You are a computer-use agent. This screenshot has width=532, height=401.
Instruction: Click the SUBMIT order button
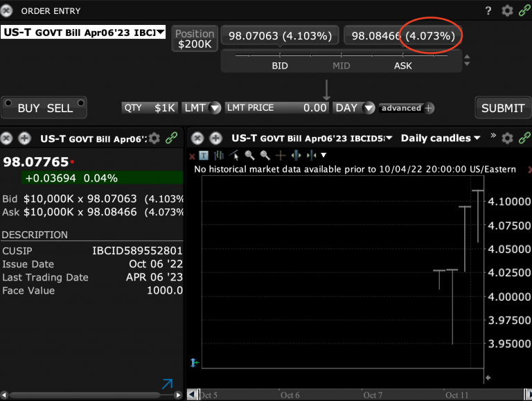click(x=502, y=108)
